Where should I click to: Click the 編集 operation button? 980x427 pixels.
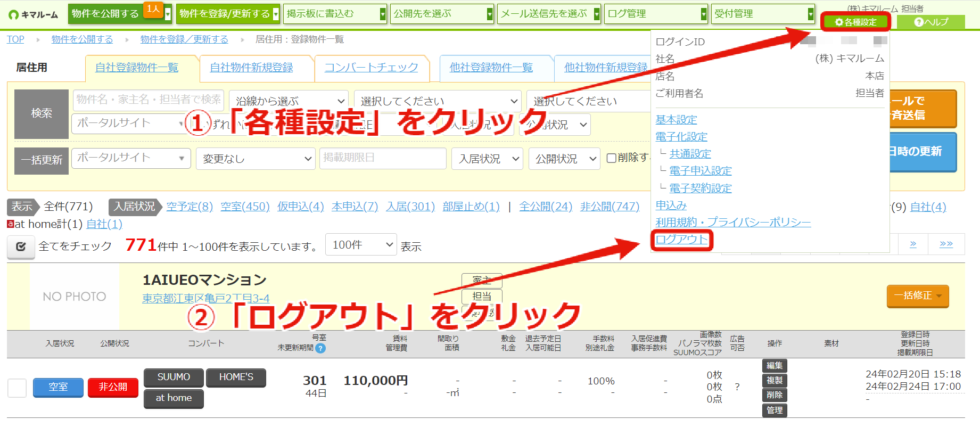[775, 366]
